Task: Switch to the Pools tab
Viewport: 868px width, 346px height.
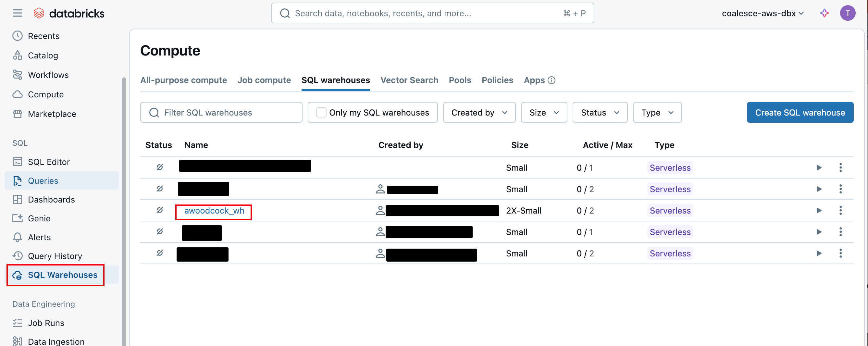Action: pos(460,80)
